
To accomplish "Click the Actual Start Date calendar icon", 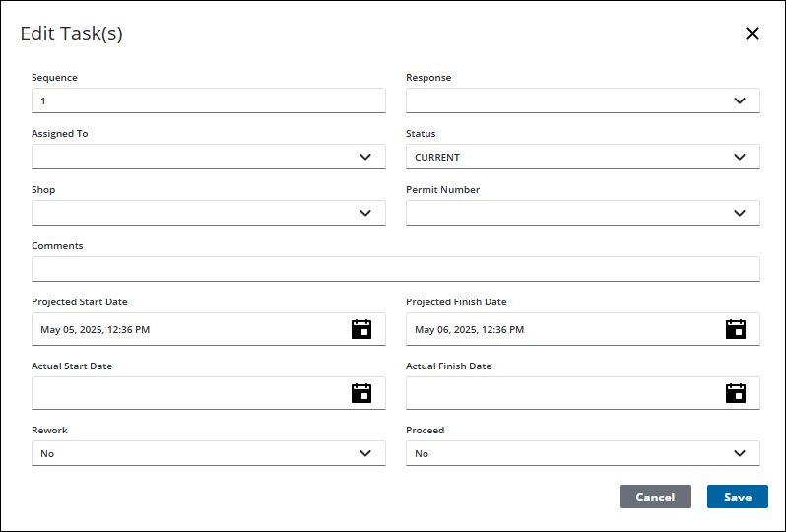I will tap(361, 393).
